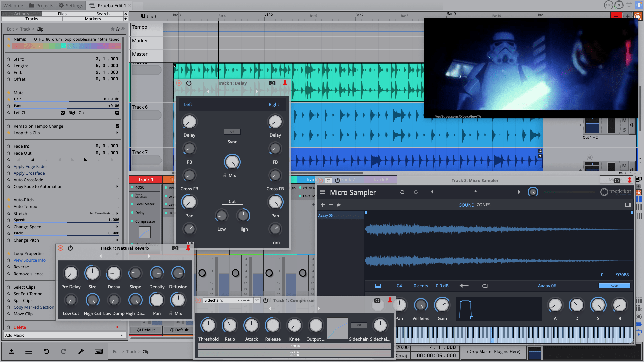The height and width of the screenshot is (362, 644).
Task: Expand the Loop this Clip section
Action: coord(117,133)
